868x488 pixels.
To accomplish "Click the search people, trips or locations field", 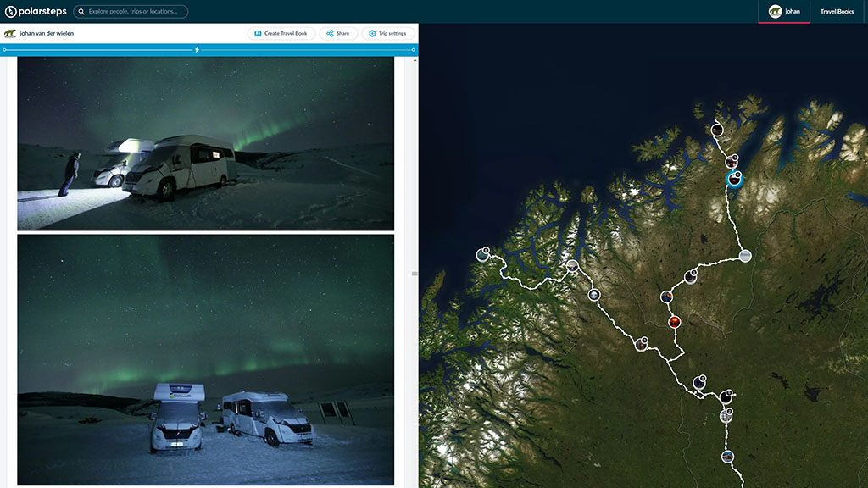I will (131, 11).
